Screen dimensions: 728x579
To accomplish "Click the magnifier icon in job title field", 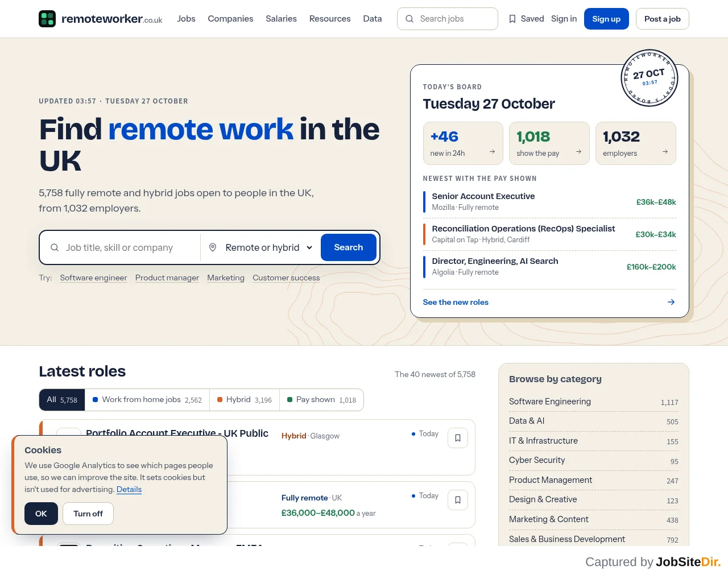I will 55,247.
